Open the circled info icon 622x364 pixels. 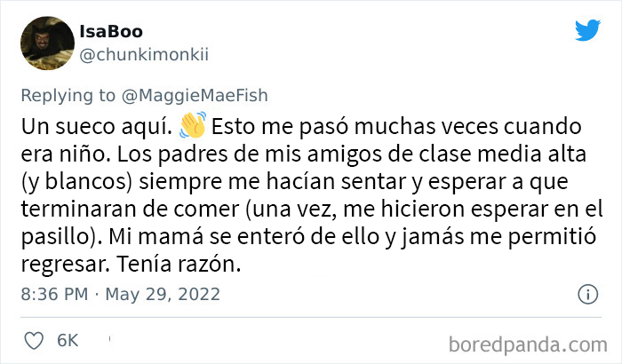587,295
